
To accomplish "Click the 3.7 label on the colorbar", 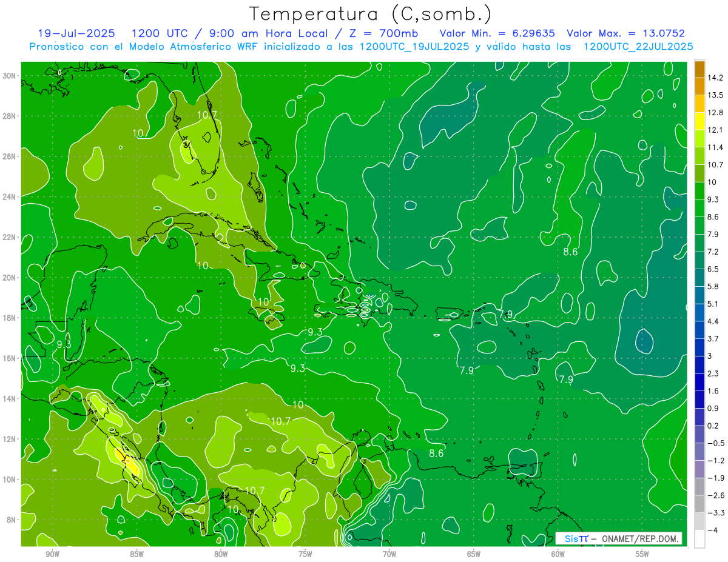I will [x=713, y=338].
